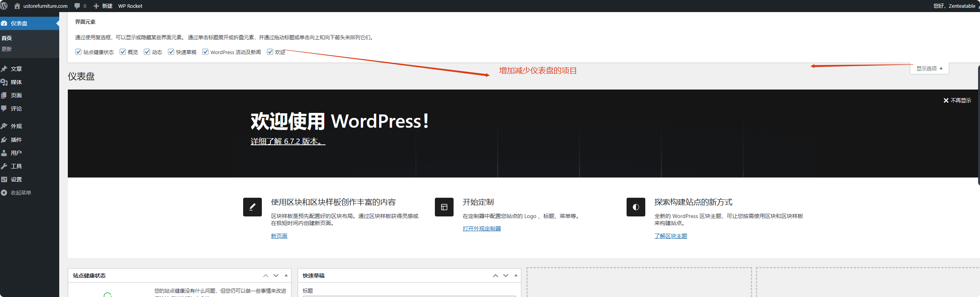Click the 仪表盘 dashboard gauge icon
The width and height of the screenshot is (980, 297).
4,23
